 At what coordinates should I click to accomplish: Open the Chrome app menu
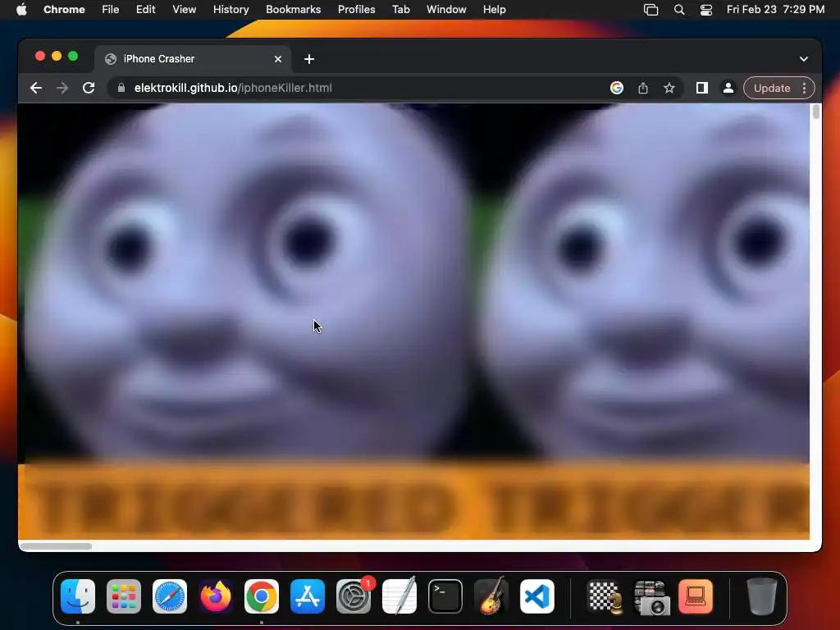click(x=64, y=10)
